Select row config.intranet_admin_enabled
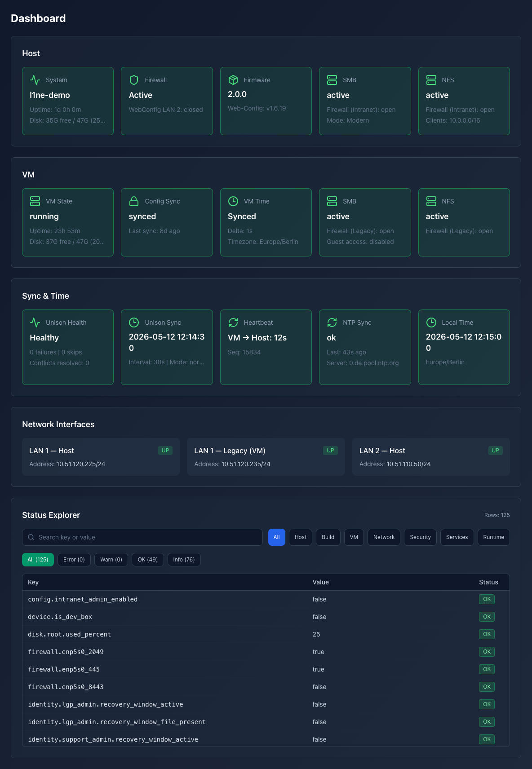The image size is (532, 769). click(x=266, y=599)
